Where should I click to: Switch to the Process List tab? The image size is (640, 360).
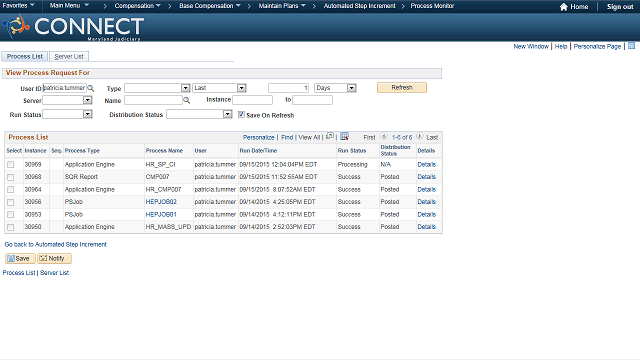pyautogui.click(x=24, y=56)
